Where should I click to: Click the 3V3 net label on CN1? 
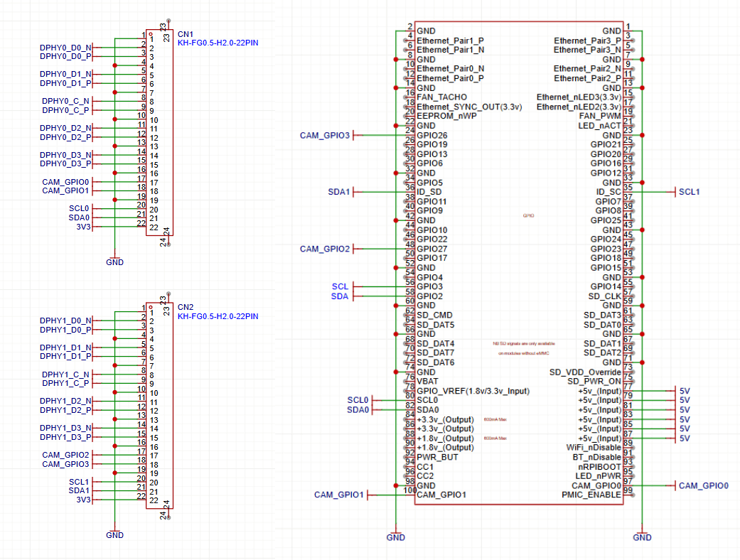83,227
